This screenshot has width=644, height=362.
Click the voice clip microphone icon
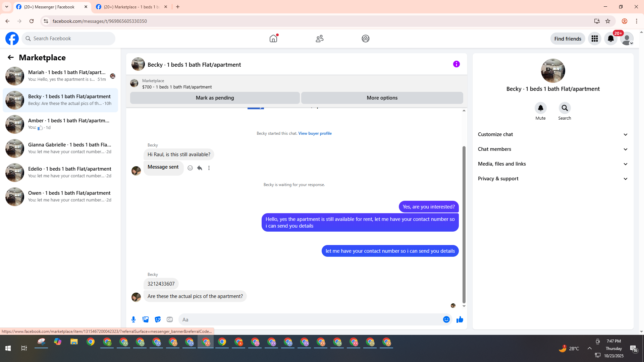133,319
